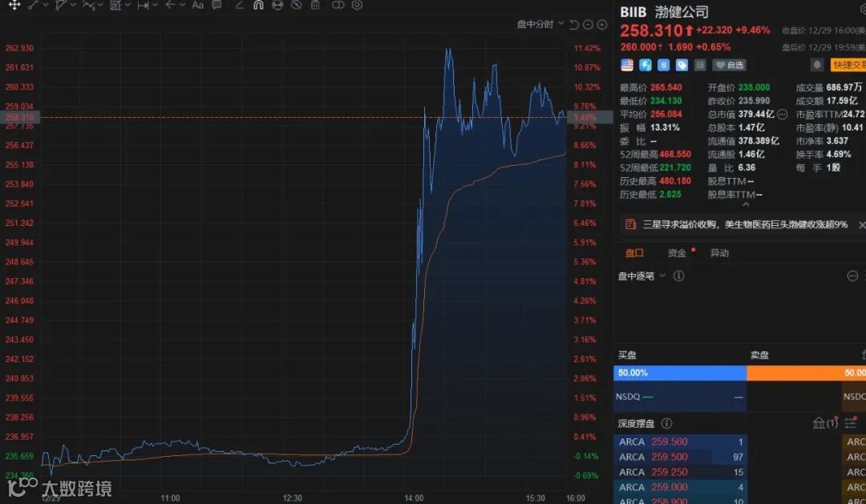Select ARCA bid at 259.250
Screen dimensions: 866x504
tap(680, 473)
